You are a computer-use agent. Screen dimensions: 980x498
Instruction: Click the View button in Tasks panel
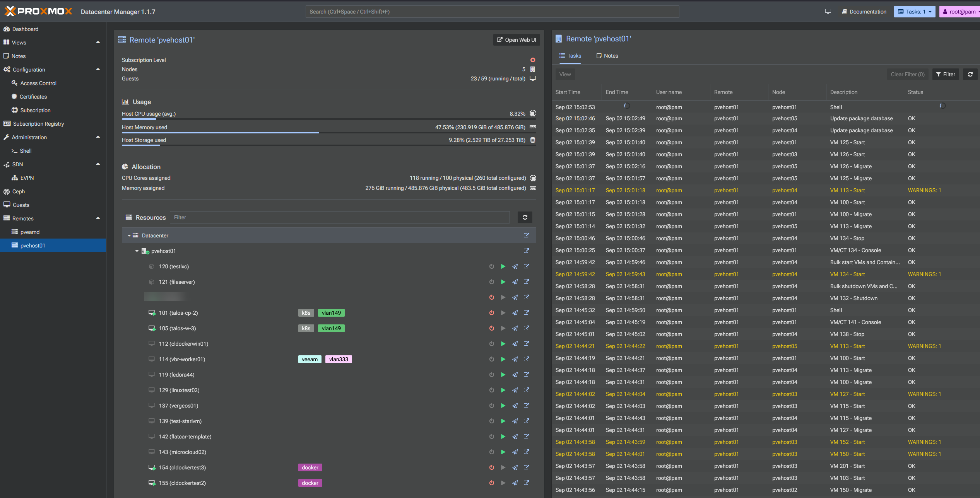click(x=565, y=74)
